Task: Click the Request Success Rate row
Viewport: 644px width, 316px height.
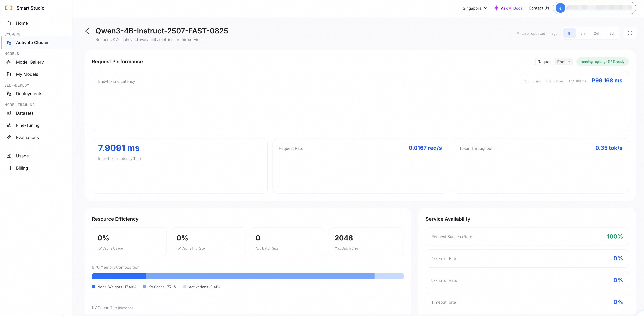Action: [x=527, y=237]
